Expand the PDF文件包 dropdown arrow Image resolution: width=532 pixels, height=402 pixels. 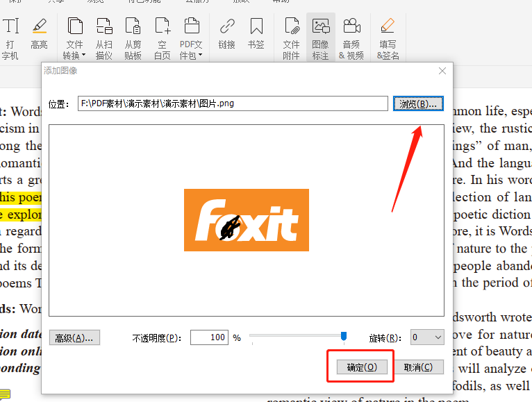[x=201, y=55]
